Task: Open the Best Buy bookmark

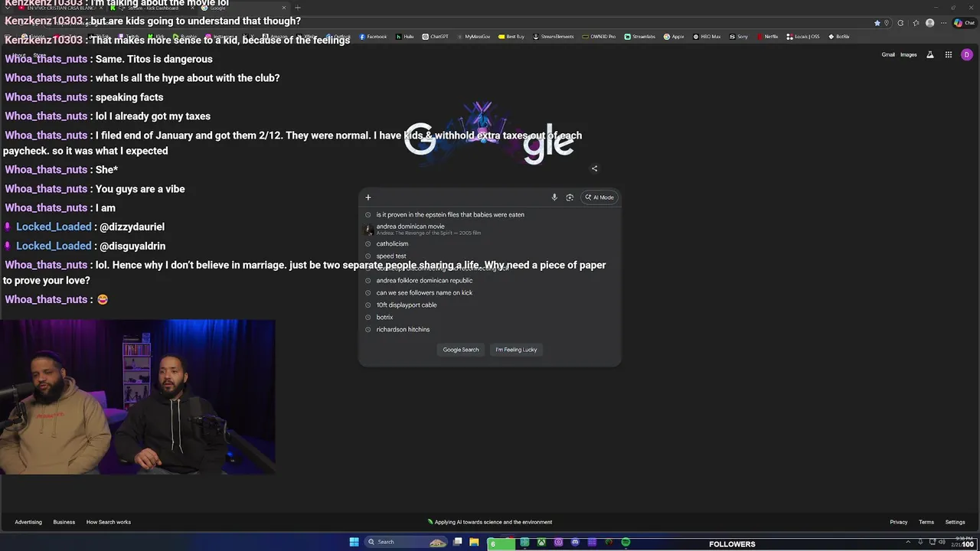Action: pyautogui.click(x=511, y=37)
